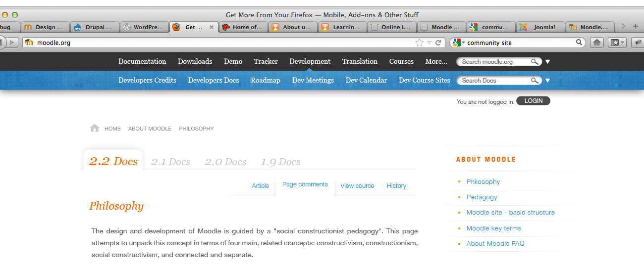Image resolution: width=644 pixels, height=268 pixels.
Task: Switch to the Home of... browser tab
Action: [243, 27]
